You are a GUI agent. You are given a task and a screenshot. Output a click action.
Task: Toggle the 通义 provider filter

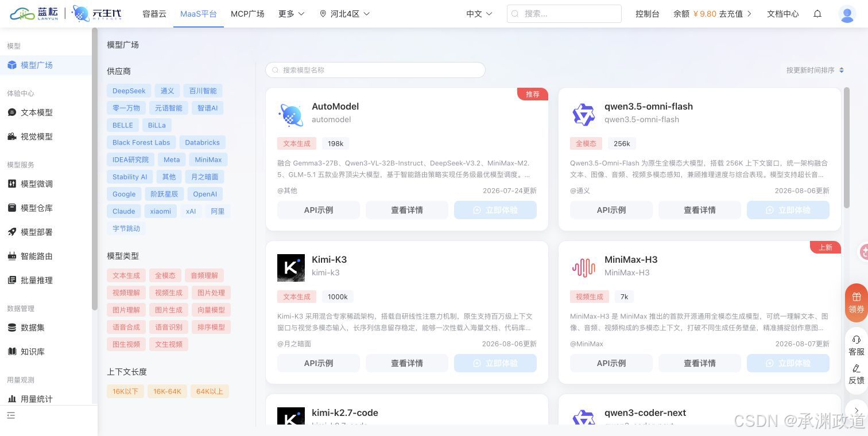pos(167,91)
